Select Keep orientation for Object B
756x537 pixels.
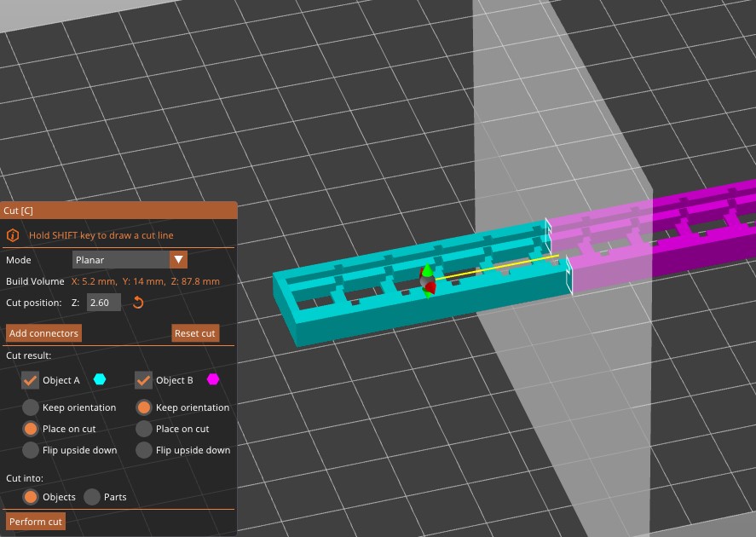144,407
